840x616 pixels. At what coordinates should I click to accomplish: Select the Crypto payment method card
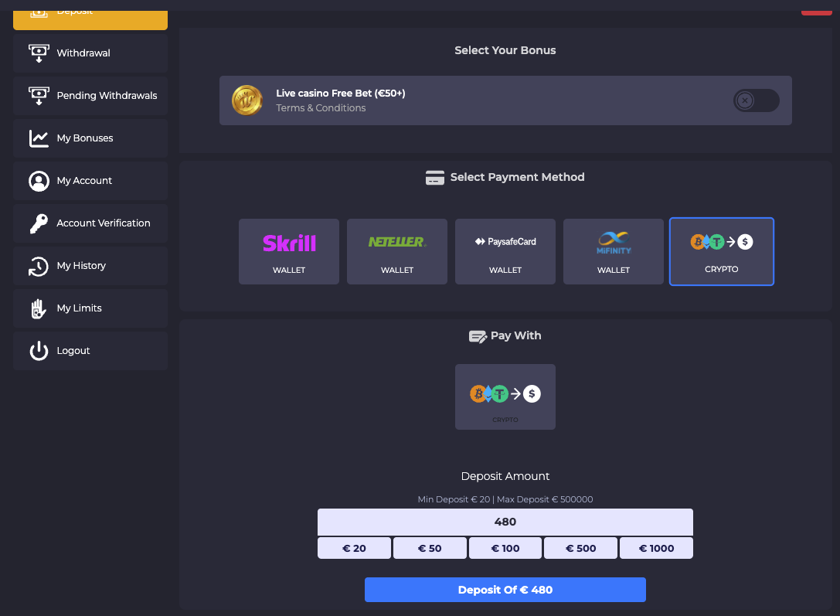click(722, 251)
